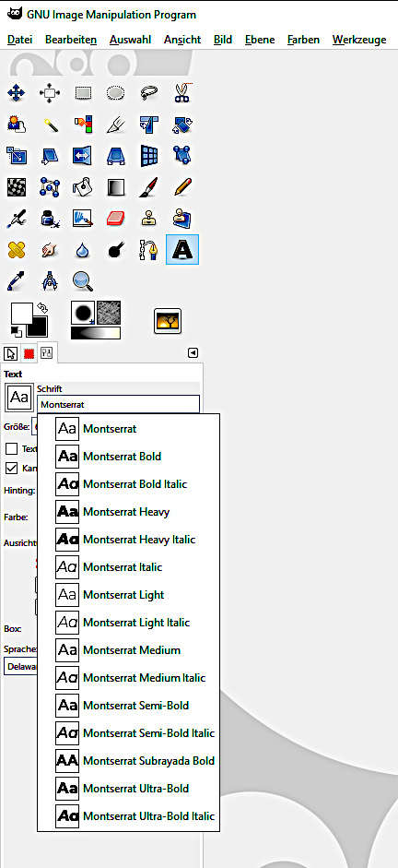Screen dimensions: 398x868
Task: Choose the Paintbrush tool
Action: pyautogui.click(x=148, y=187)
